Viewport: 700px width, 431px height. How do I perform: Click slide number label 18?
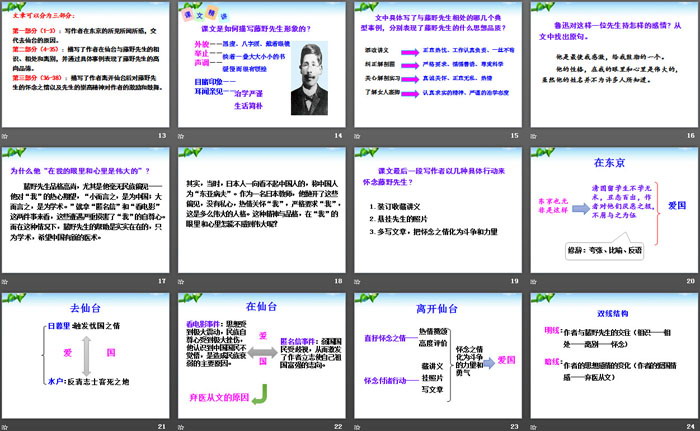338,281
